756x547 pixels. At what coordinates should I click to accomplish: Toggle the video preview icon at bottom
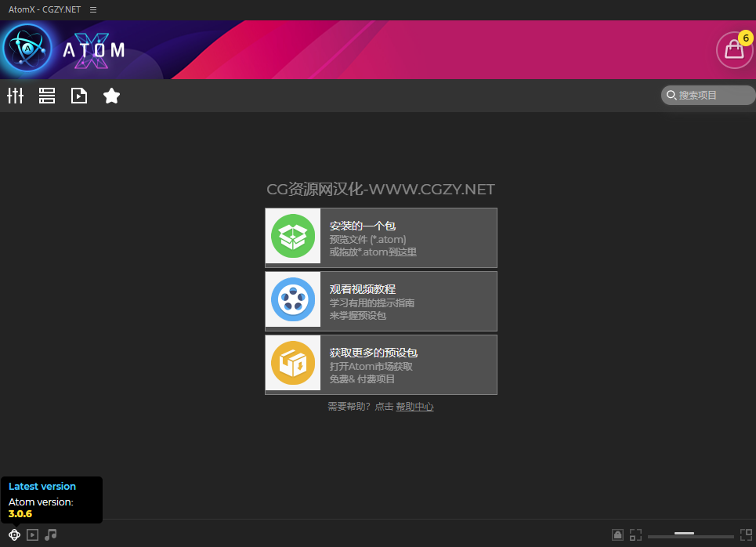32,534
